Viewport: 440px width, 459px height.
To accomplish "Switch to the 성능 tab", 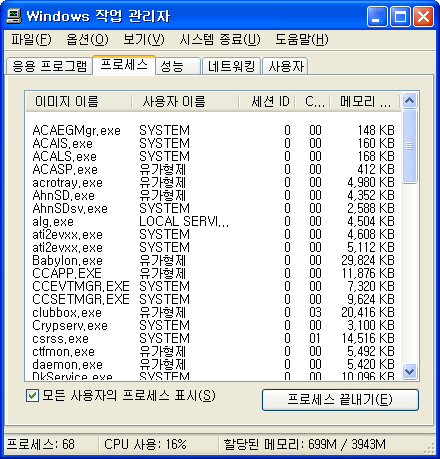I will click(x=178, y=66).
